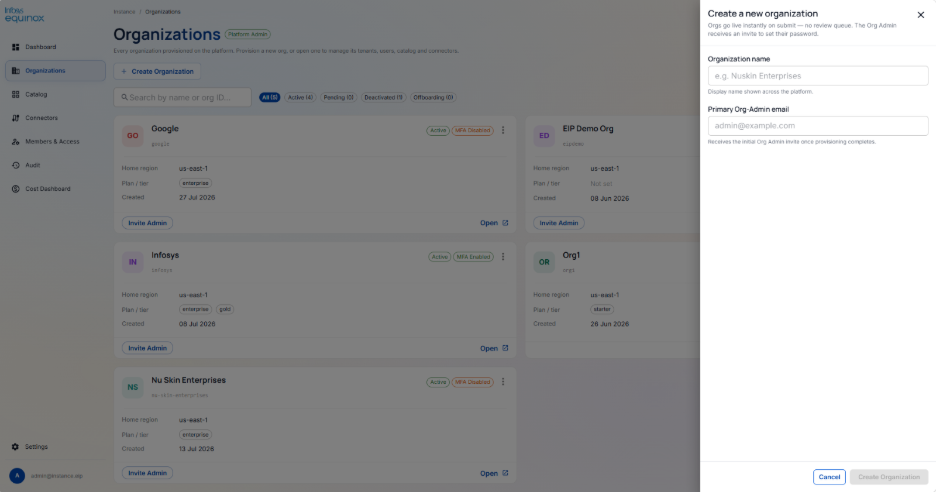Open the Google organization link
The image size is (936, 492).
494,223
